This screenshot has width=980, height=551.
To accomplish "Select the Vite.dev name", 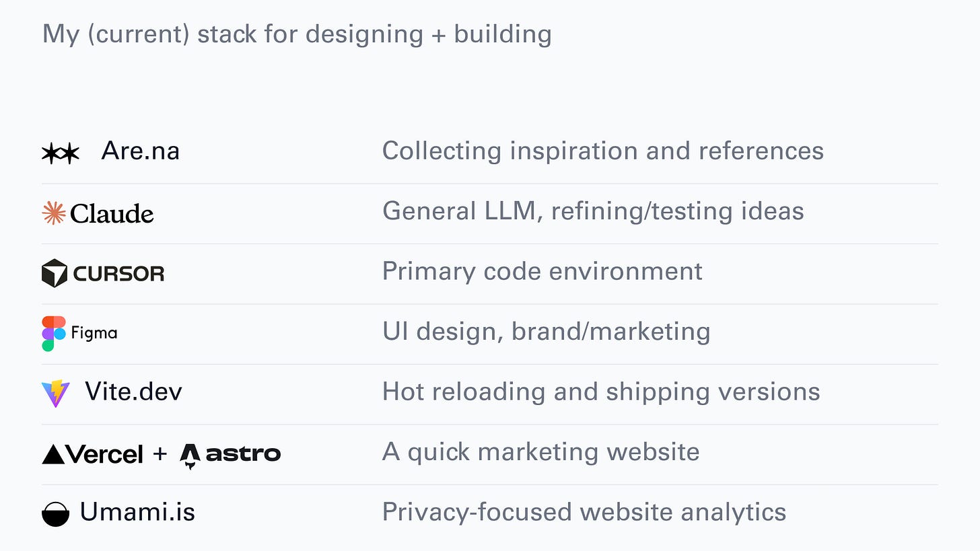I will 133,392.
